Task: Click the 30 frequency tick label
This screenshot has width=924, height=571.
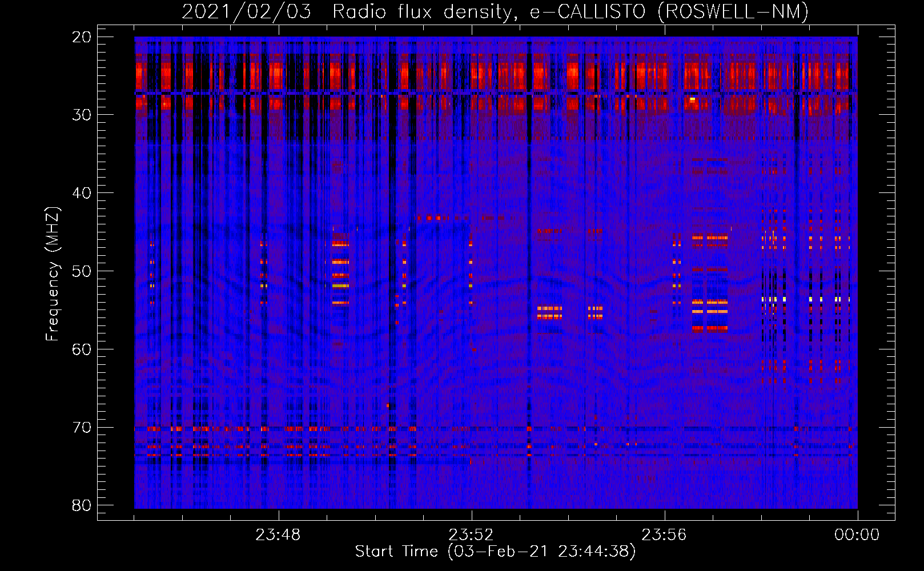Action: 82,115
